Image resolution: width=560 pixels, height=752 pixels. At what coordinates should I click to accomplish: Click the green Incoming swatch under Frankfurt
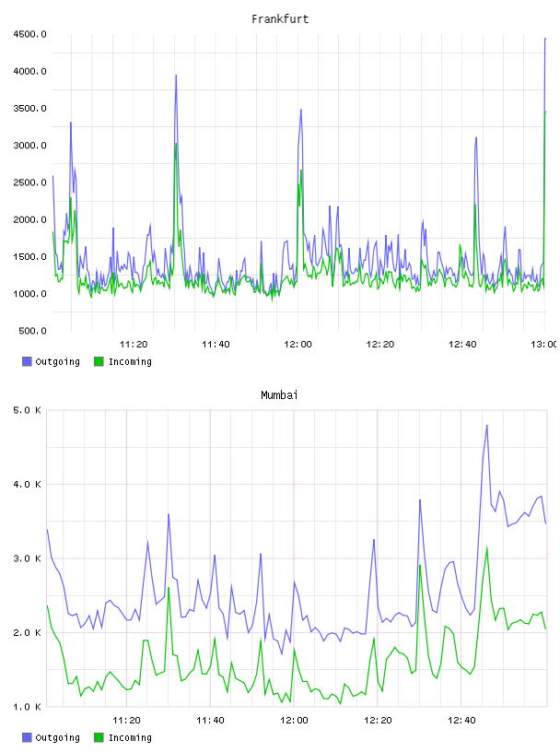[x=99, y=361]
